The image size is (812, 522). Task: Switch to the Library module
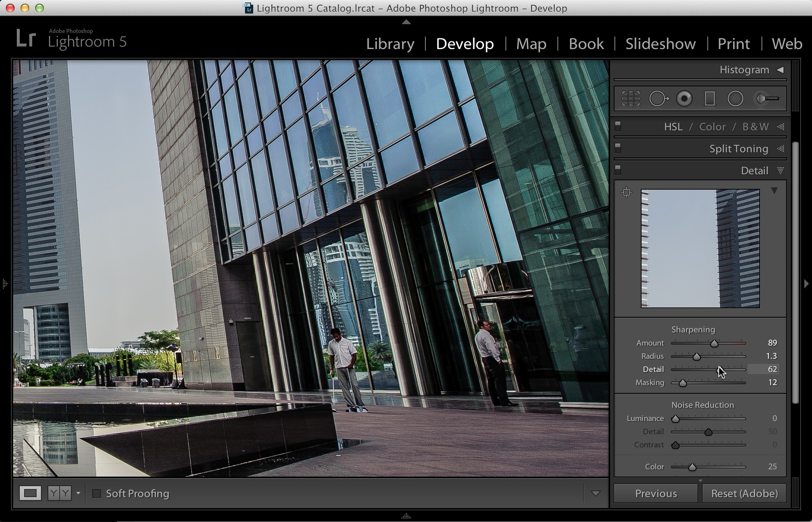pyautogui.click(x=390, y=44)
